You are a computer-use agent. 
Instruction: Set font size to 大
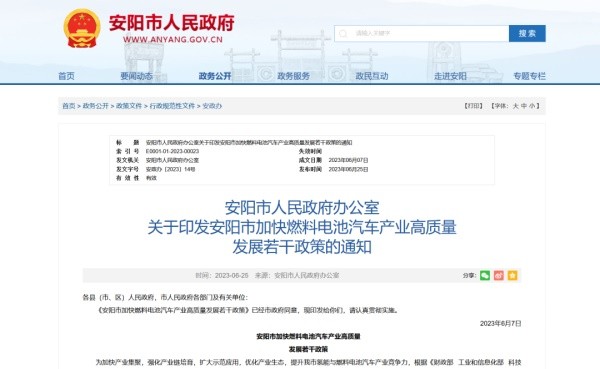pos(515,106)
